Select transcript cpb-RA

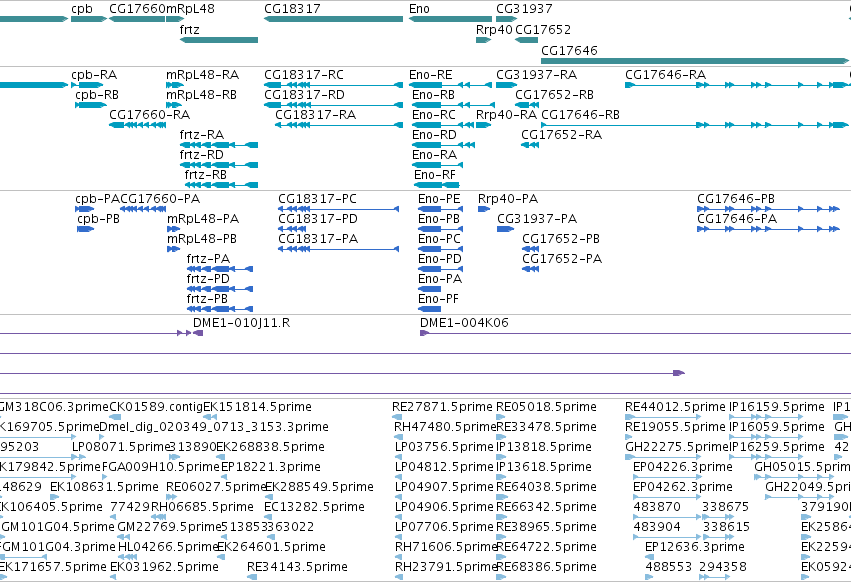pyautogui.click(x=87, y=85)
